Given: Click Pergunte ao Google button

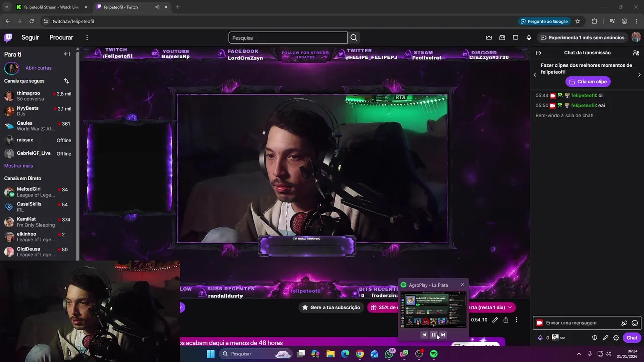Looking at the screenshot, I should point(544,21).
